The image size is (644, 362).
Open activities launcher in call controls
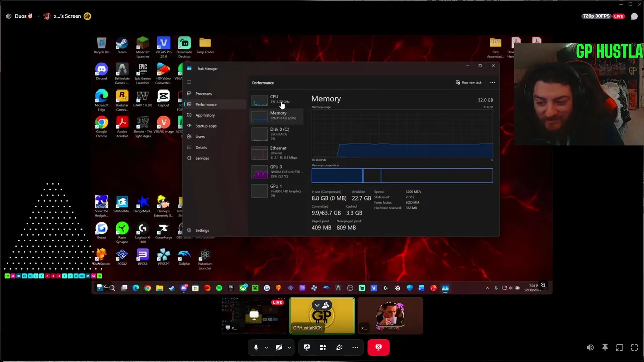[x=323, y=347]
